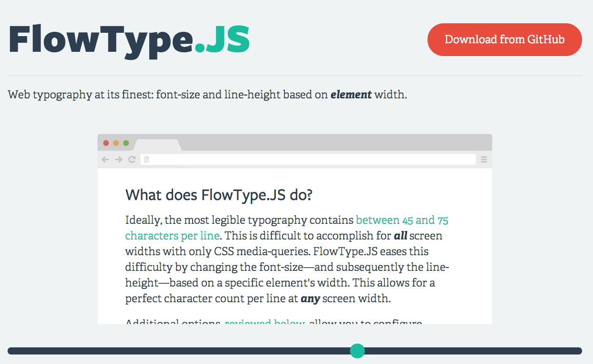593x364 pixels.
Task: Click the 'Web typography at its finest' tagline
Action: 207,95
